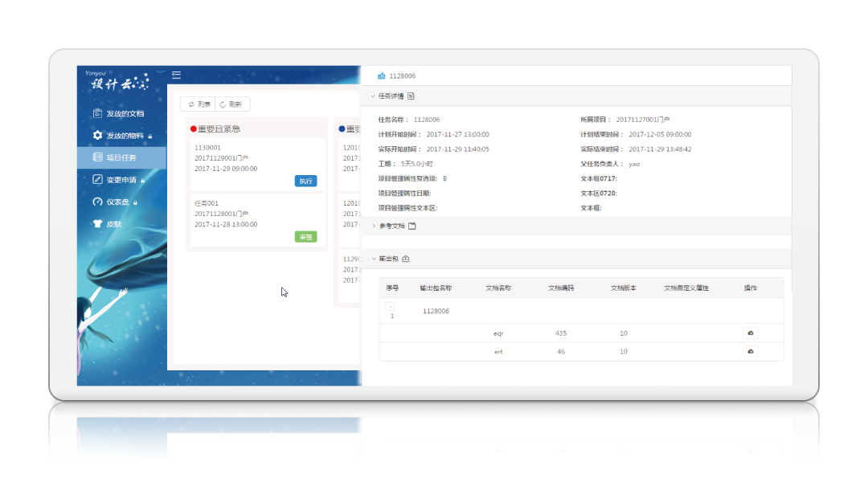Collapse the sidebar with the hamburger icon
This screenshot has width=868, height=498.
(x=176, y=76)
